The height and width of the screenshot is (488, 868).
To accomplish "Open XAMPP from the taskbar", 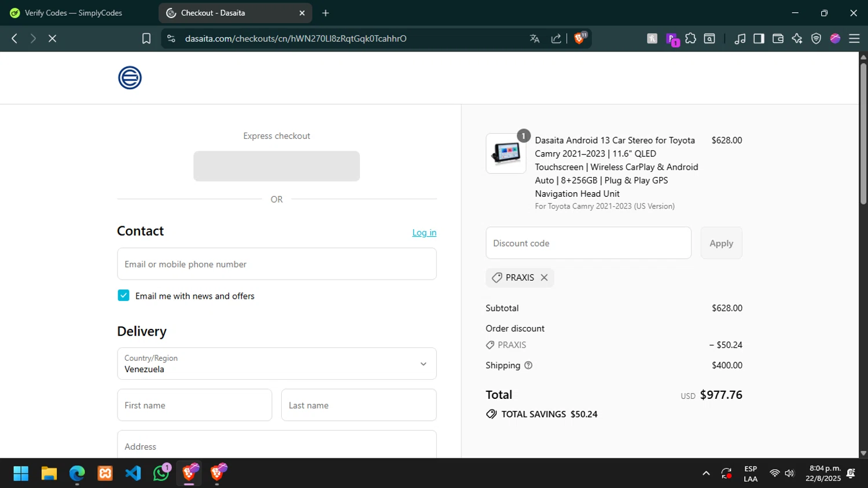I will [x=105, y=474].
